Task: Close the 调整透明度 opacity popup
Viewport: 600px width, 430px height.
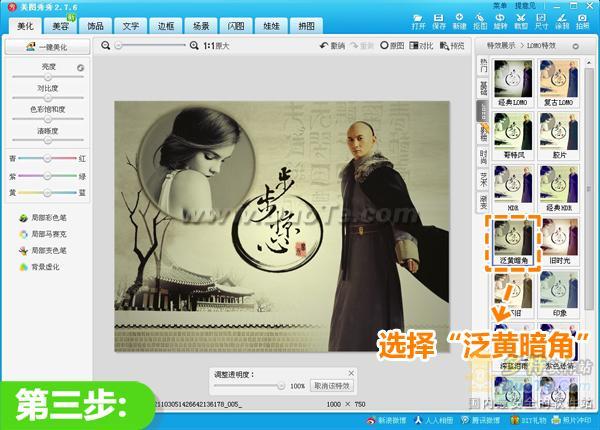Action: 351,373
